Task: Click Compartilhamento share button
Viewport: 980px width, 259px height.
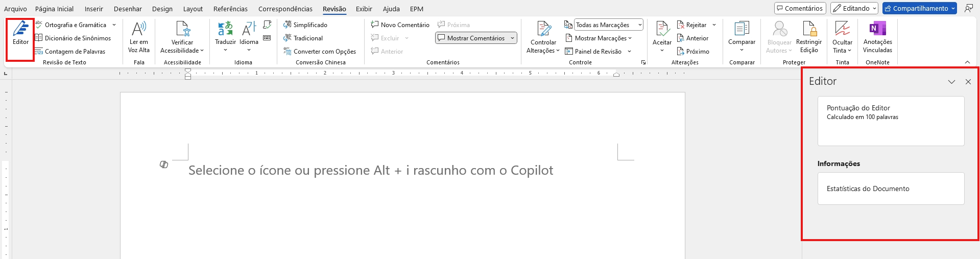Action: pos(919,8)
